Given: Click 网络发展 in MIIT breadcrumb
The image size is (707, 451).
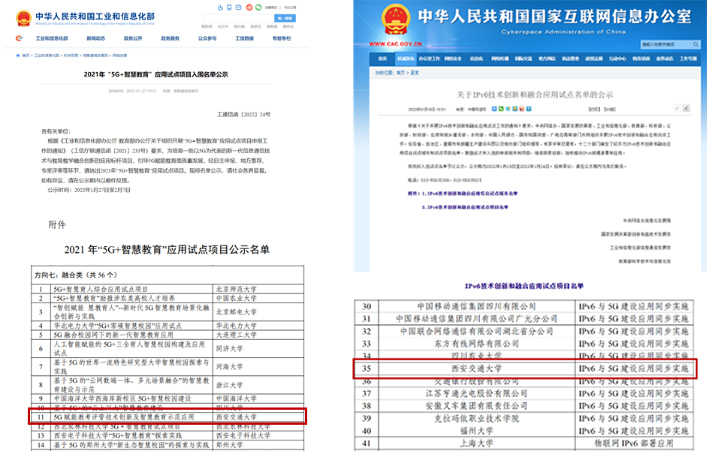Looking at the screenshot, I should tap(119, 55).
